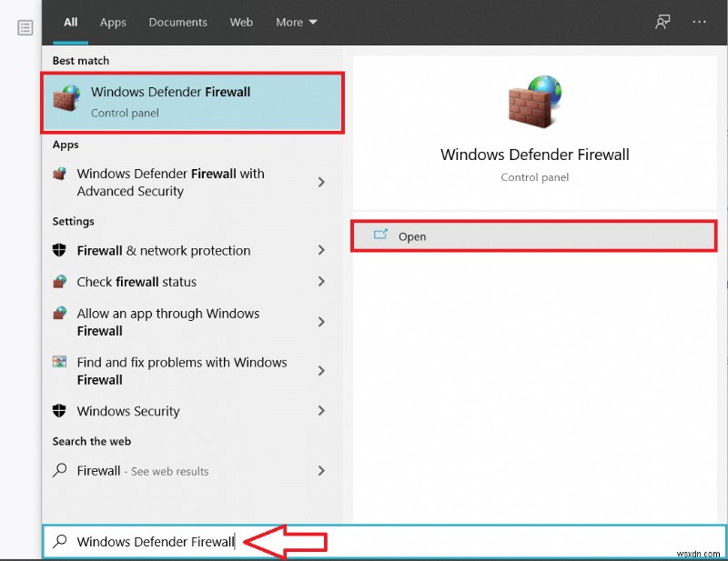Click the Apps section heading in results
The height and width of the screenshot is (561, 728).
click(66, 145)
